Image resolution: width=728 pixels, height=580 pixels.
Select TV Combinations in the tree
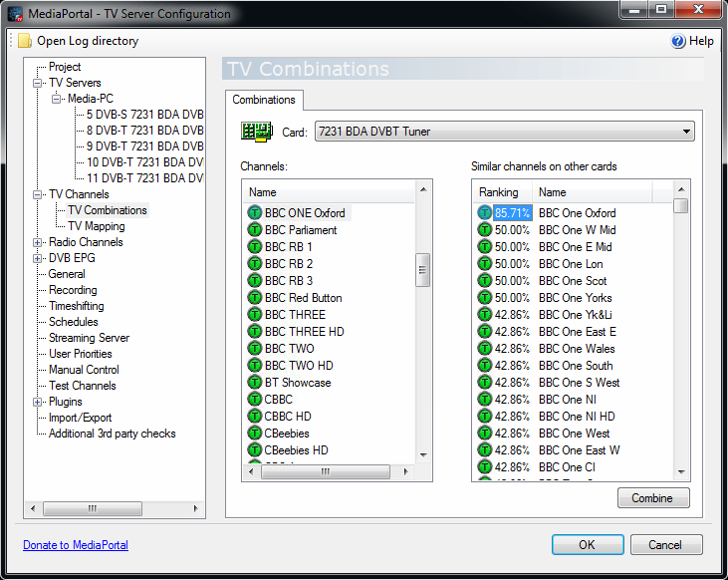(108, 210)
